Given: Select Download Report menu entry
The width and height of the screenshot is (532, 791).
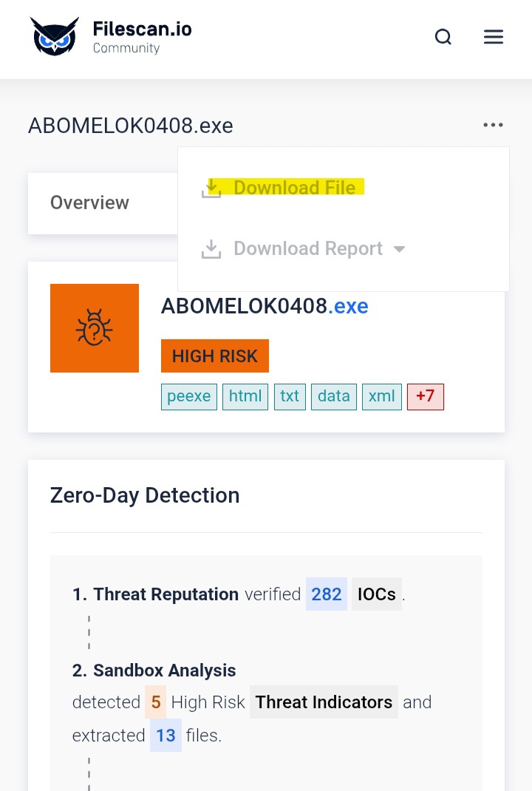Looking at the screenshot, I should point(307,248).
